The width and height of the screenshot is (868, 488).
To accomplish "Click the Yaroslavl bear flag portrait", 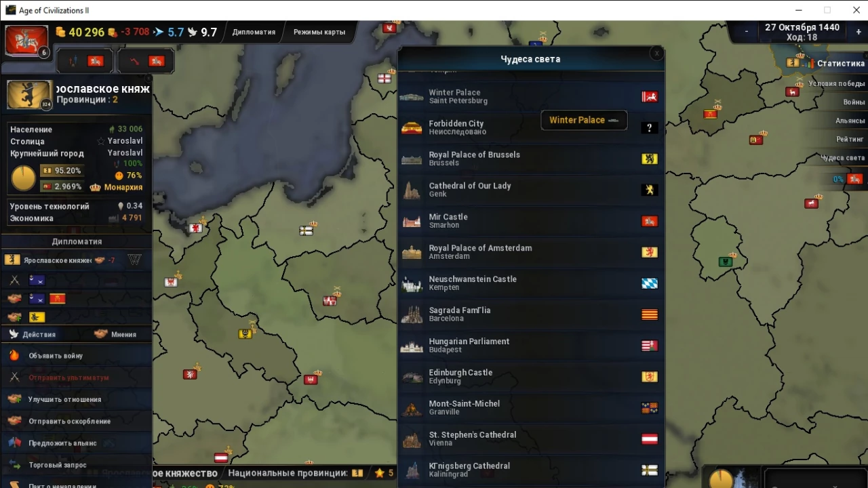I will coord(29,95).
